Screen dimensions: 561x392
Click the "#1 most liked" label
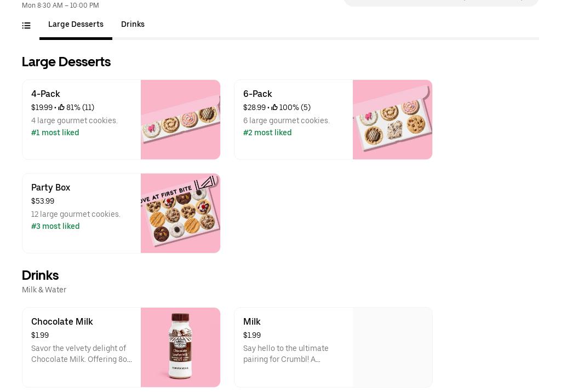tap(55, 133)
